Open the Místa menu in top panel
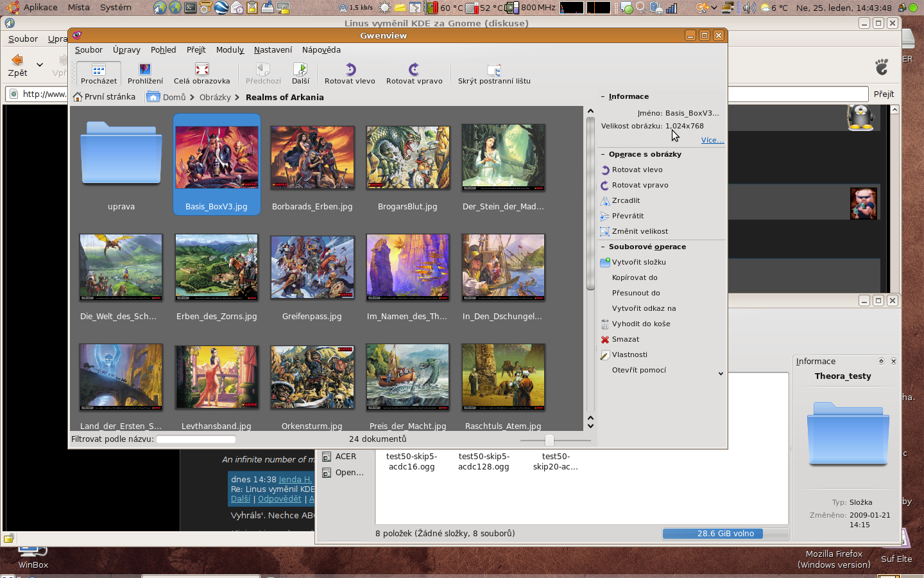The width and height of the screenshot is (924, 578). [79, 8]
